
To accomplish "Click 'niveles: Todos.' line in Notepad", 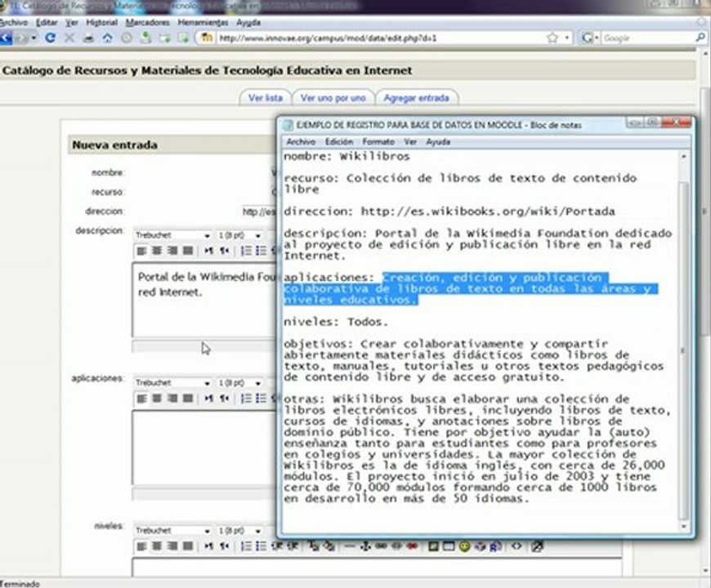I will [336, 322].
